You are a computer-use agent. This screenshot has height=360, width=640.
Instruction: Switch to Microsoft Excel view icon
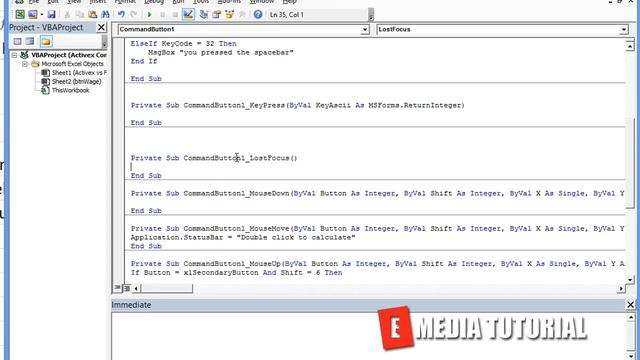[x=20, y=15]
